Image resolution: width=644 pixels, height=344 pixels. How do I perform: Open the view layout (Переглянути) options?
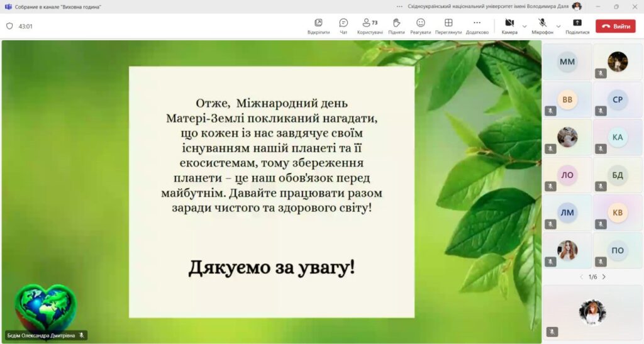[x=448, y=26]
